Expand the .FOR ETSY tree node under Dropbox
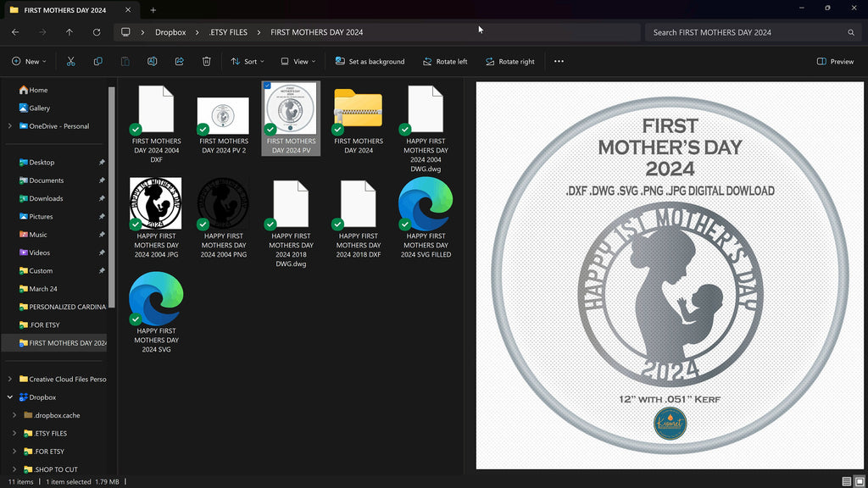 click(15, 452)
